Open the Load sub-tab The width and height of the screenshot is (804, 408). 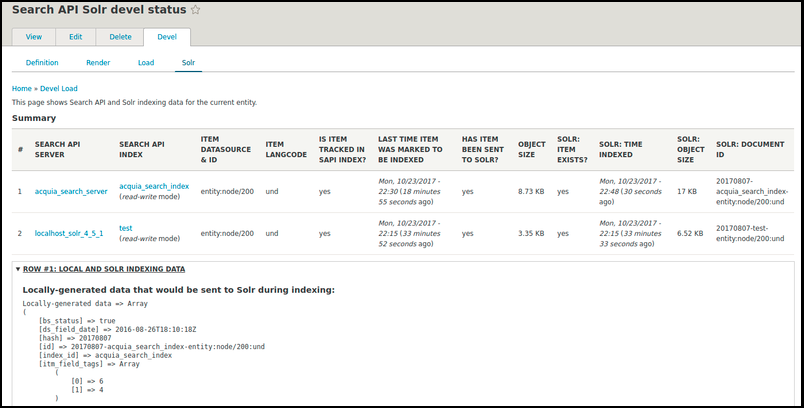click(x=146, y=62)
